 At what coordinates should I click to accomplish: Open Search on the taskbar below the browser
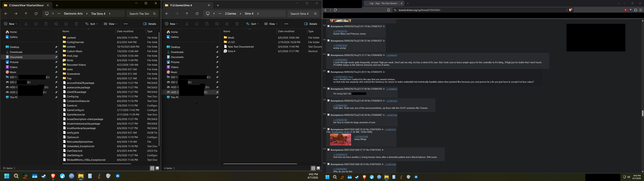pyautogui.click(x=335, y=177)
